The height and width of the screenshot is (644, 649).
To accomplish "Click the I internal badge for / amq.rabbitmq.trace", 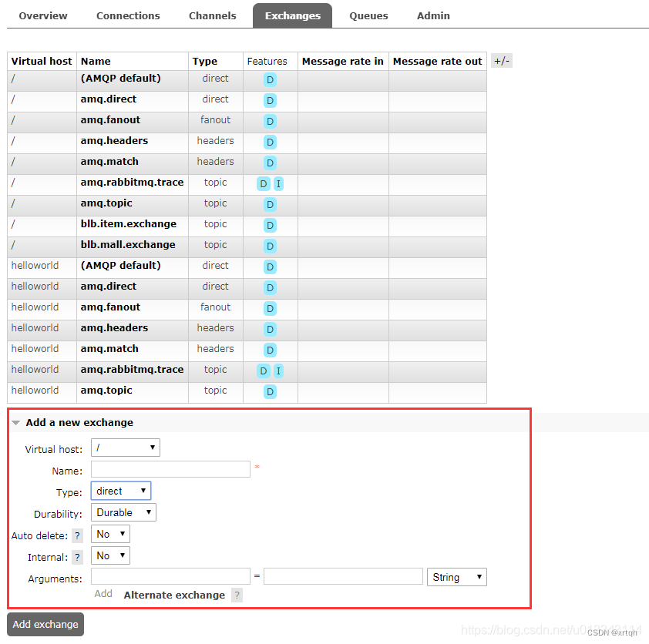I will click(278, 183).
